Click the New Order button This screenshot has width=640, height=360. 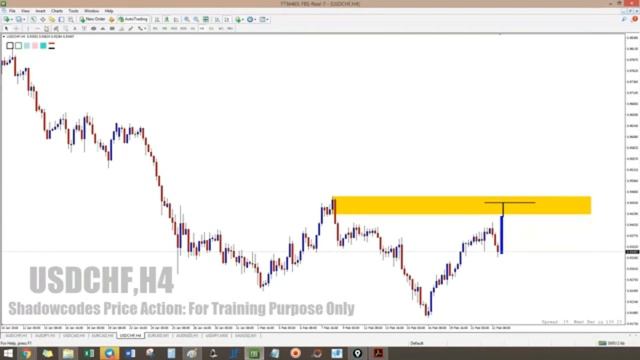93,19
